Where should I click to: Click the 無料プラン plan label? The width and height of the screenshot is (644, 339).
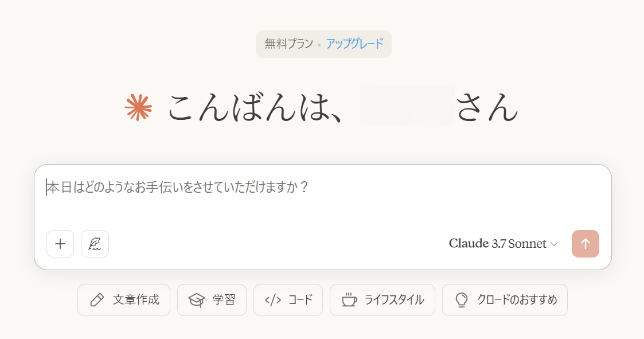click(x=288, y=44)
